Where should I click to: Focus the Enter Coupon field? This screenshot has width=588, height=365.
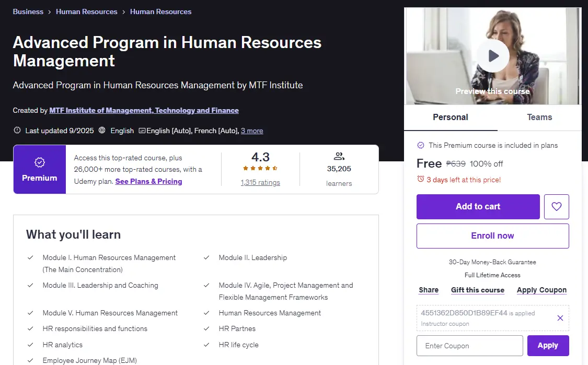pyautogui.click(x=469, y=346)
